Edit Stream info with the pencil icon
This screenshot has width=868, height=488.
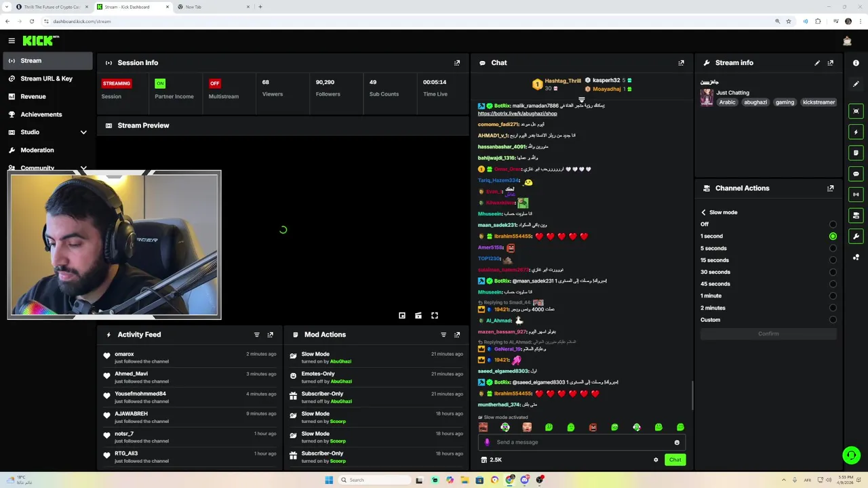pos(817,63)
